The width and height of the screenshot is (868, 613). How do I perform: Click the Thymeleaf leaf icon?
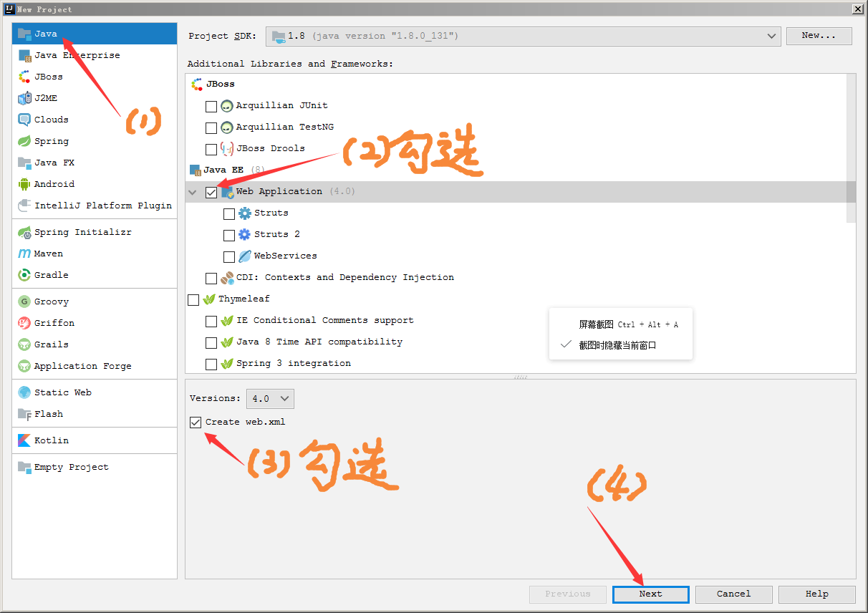tap(209, 299)
